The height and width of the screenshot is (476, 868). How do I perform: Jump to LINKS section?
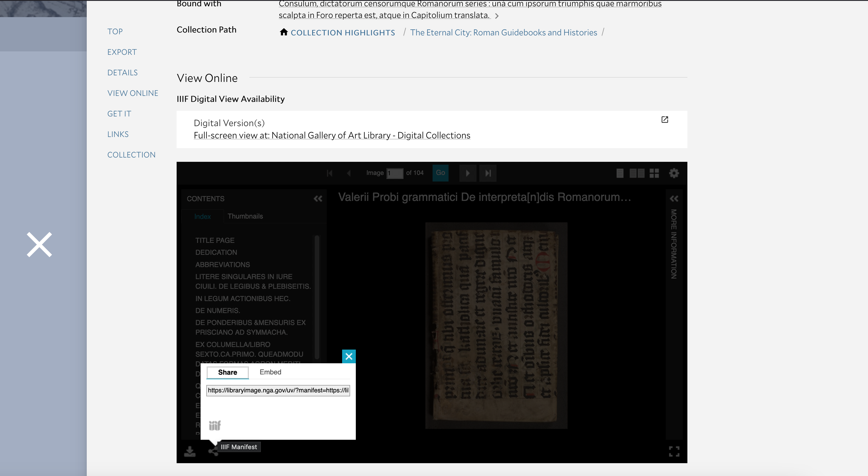118,134
